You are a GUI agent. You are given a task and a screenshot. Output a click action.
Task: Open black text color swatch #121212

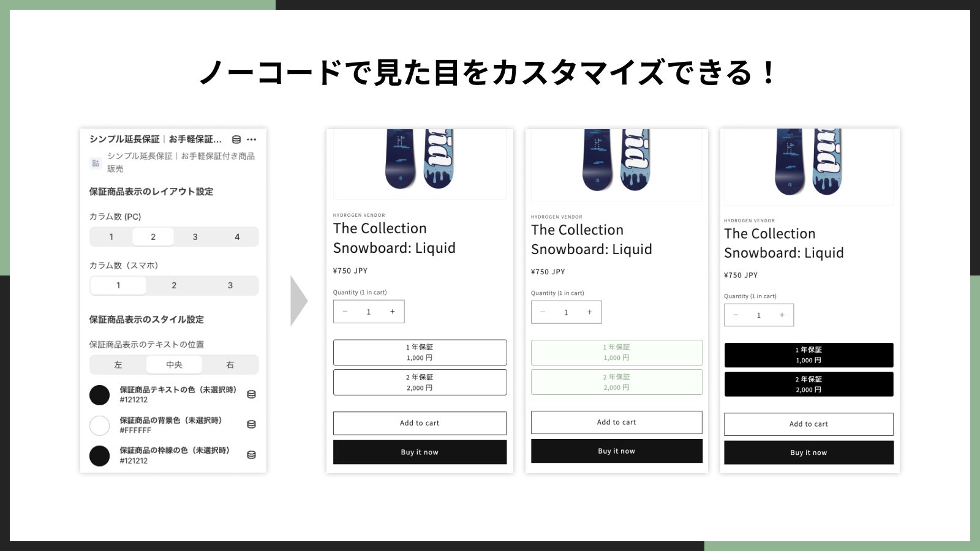pyautogui.click(x=99, y=395)
